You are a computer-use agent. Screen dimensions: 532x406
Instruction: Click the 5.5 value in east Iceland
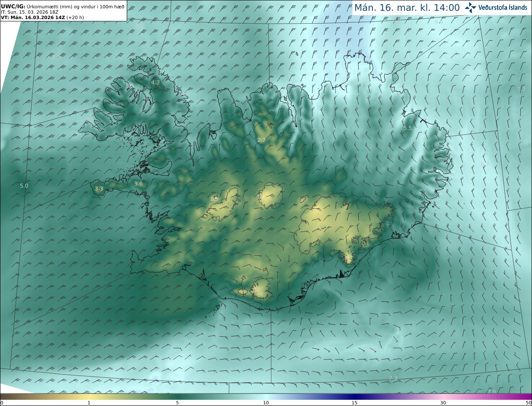point(408,128)
